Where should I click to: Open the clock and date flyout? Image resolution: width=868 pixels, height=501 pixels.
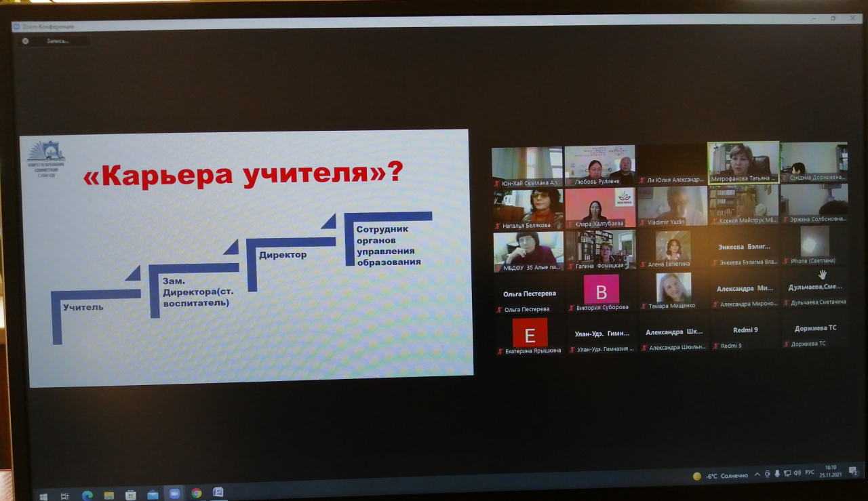(831, 470)
